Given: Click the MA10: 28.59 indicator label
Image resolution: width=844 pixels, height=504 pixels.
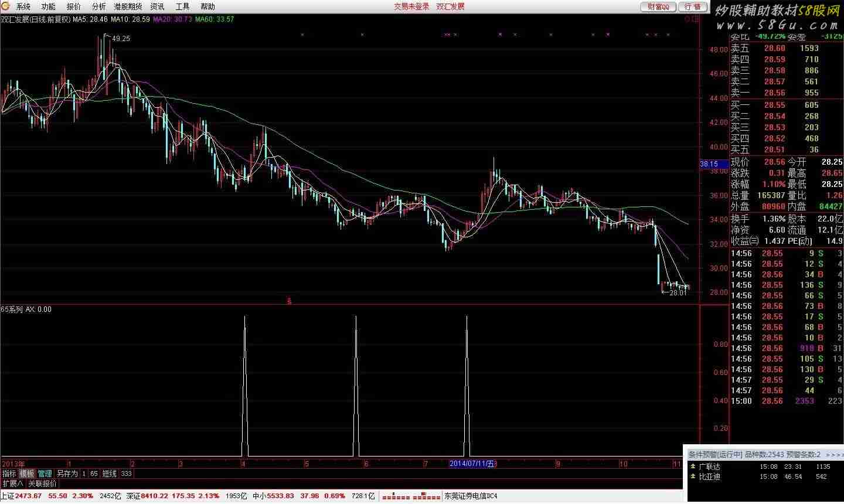Looking at the screenshot, I should pos(130,19).
